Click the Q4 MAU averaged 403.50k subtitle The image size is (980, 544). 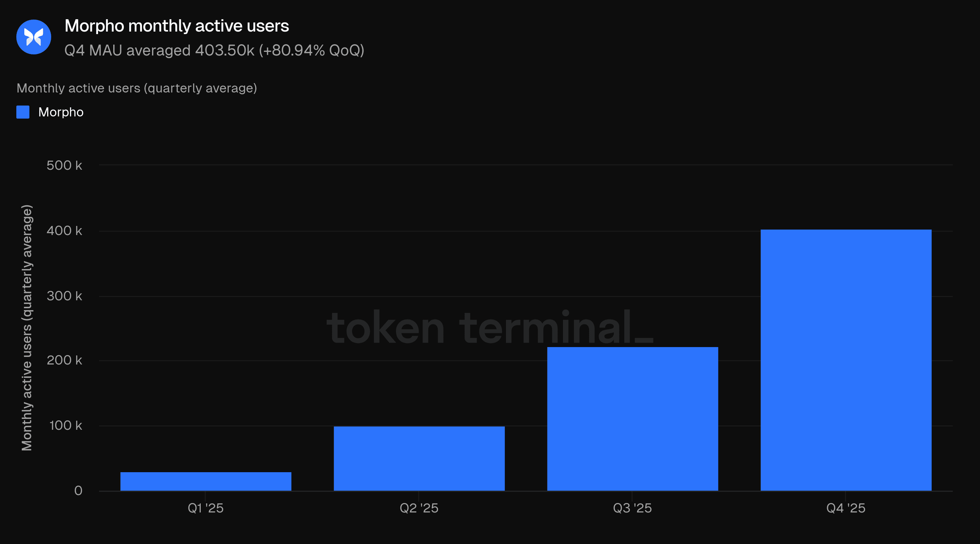tap(214, 50)
